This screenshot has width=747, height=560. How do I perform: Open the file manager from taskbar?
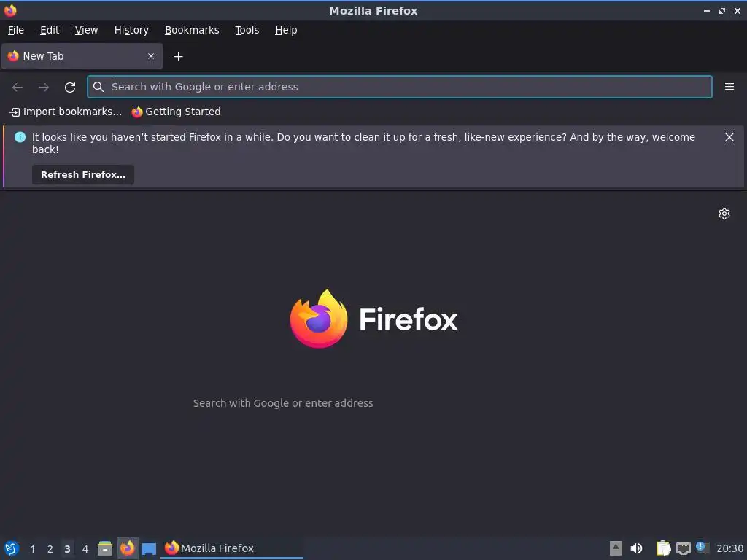click(x=105, y=548)
